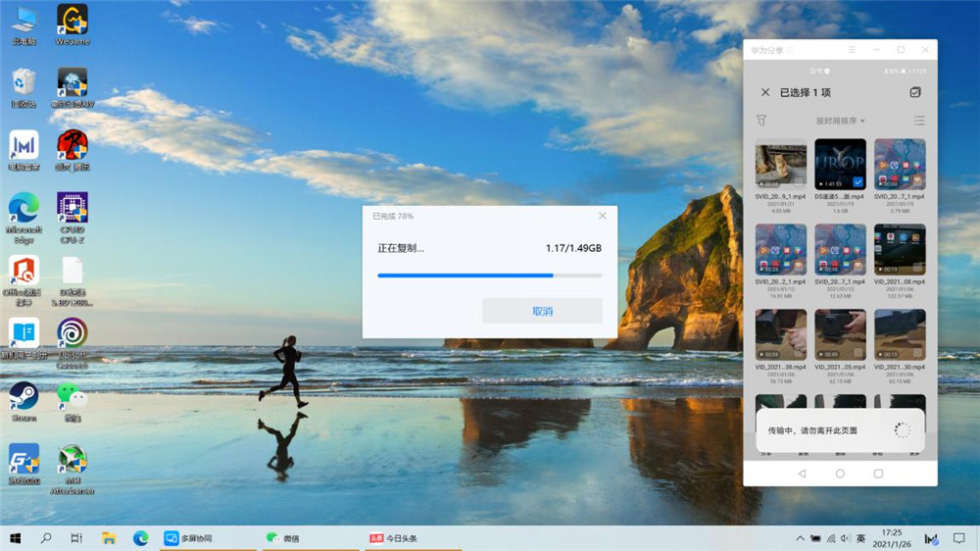Open the red Office shortcut on the desktop
Screen dimensions: 980x551
24,280
